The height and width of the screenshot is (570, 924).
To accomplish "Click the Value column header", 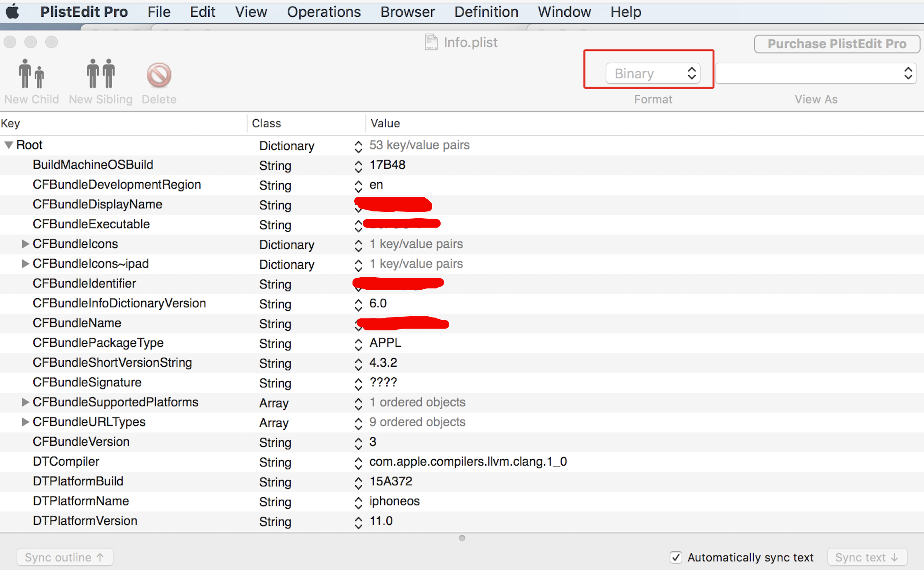I will tap(645, 123).
